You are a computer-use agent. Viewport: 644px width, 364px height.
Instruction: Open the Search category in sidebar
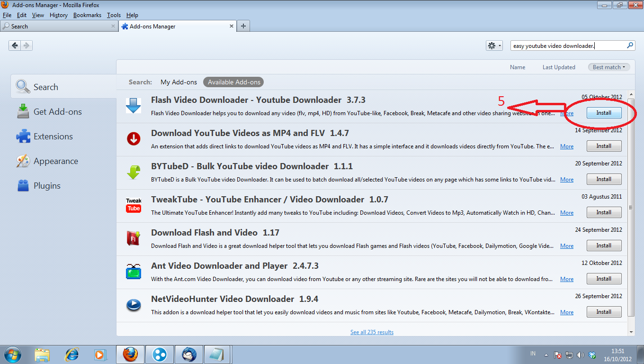63,87
